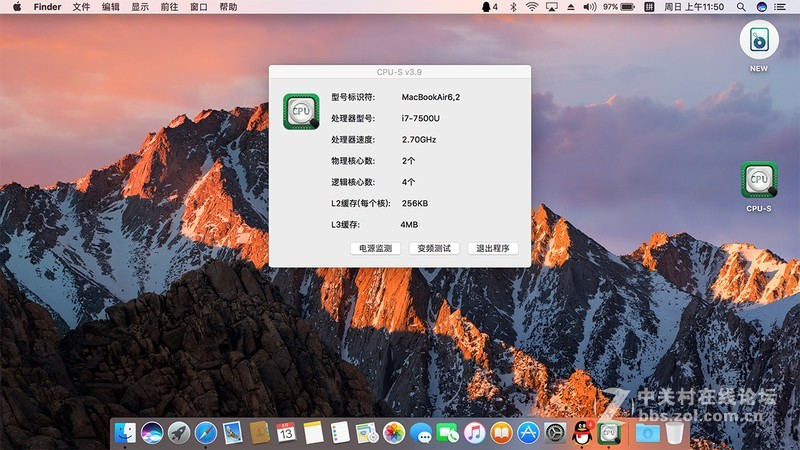Click the 电源监测 button in CPU-S
Viewport: 800px width, 450px height.
tap(376, 248)
